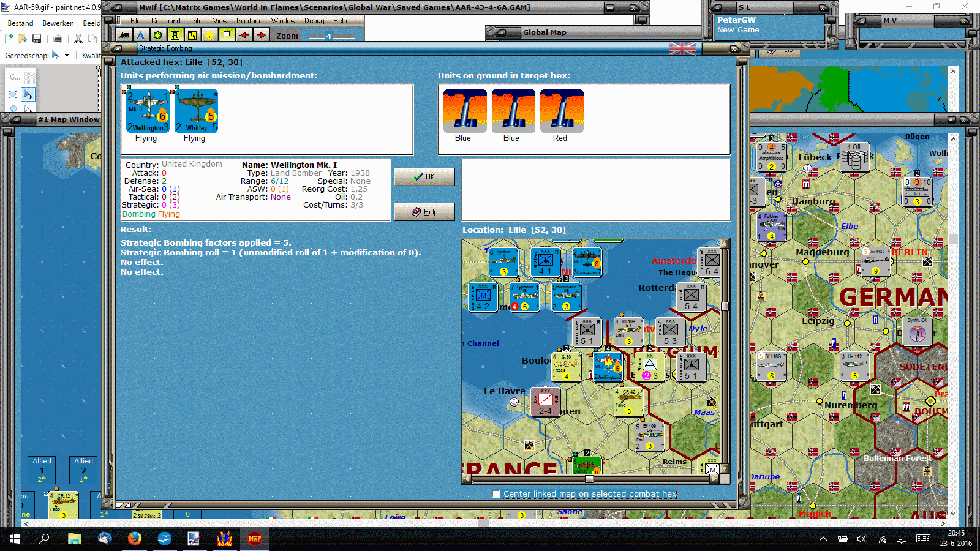This screenshot has height=551, width=980.
Task: Open the Info menu
Action: [x=197, y=21]
